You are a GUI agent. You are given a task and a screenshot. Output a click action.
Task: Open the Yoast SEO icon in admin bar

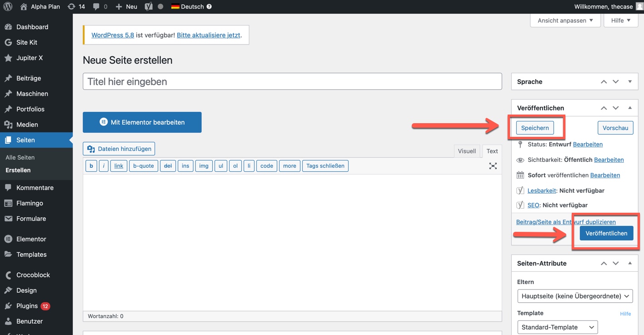tap(149, 7)
